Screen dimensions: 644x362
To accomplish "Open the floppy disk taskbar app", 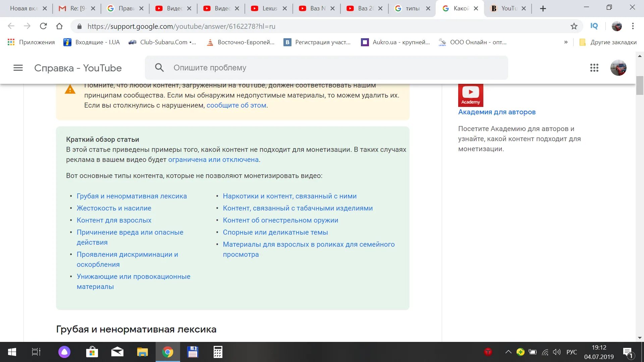I will click(x=193, y=352).
